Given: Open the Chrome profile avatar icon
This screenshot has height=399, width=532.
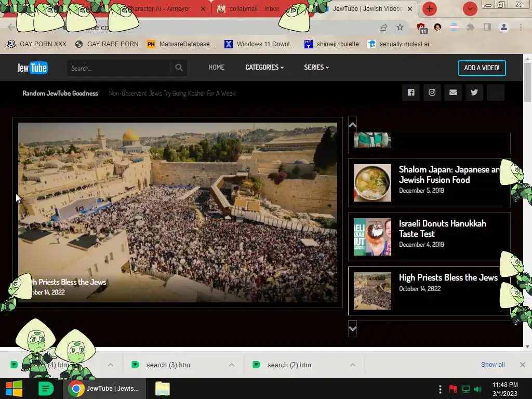Looking at the screenshot, I should tap(504, 27).
